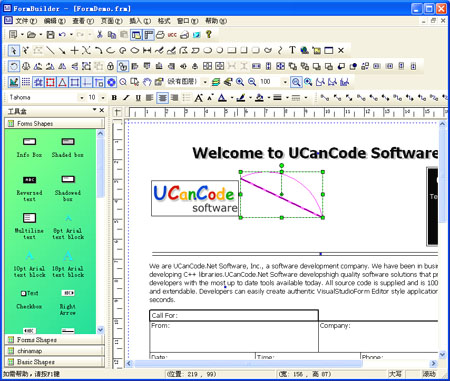
Task: Click the Undo arrow icon
Action: tap(62, 35)
